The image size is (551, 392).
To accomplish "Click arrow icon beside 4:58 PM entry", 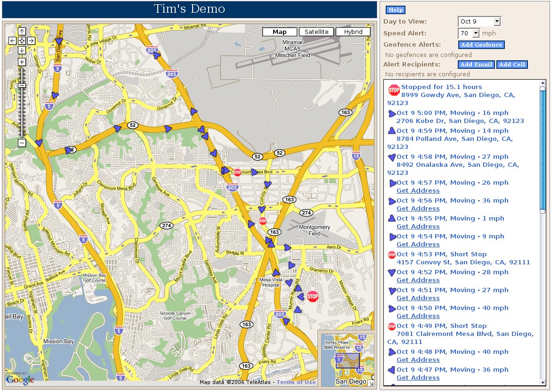I will point(392,157).
